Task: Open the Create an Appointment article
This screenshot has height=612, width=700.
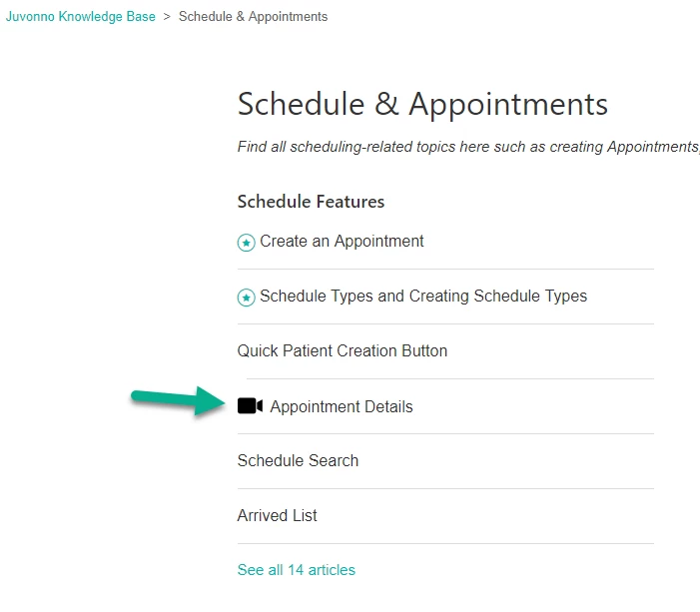Action: [342, 241]
